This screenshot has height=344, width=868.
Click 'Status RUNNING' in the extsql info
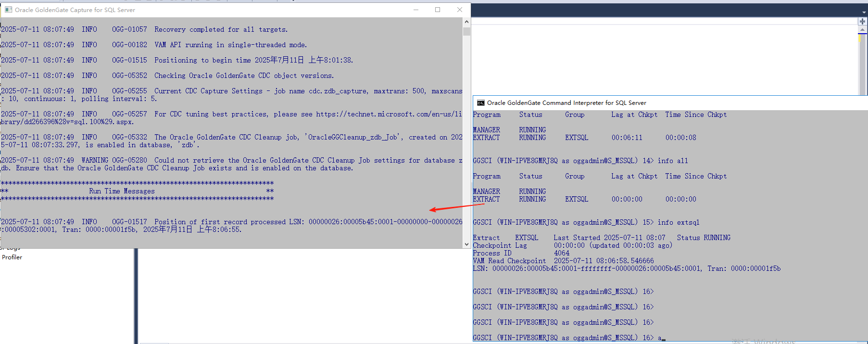pyautogui.click(x=704, y=238)
